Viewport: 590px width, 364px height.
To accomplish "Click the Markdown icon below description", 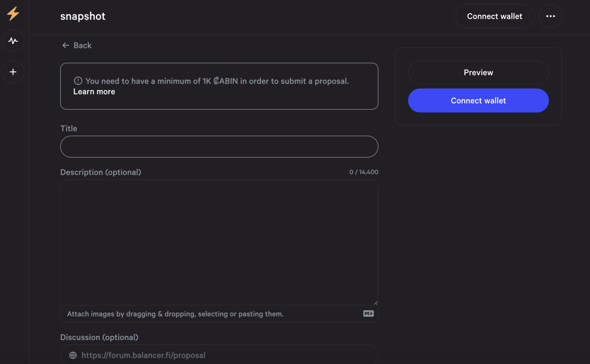I will tap(368, 313).
